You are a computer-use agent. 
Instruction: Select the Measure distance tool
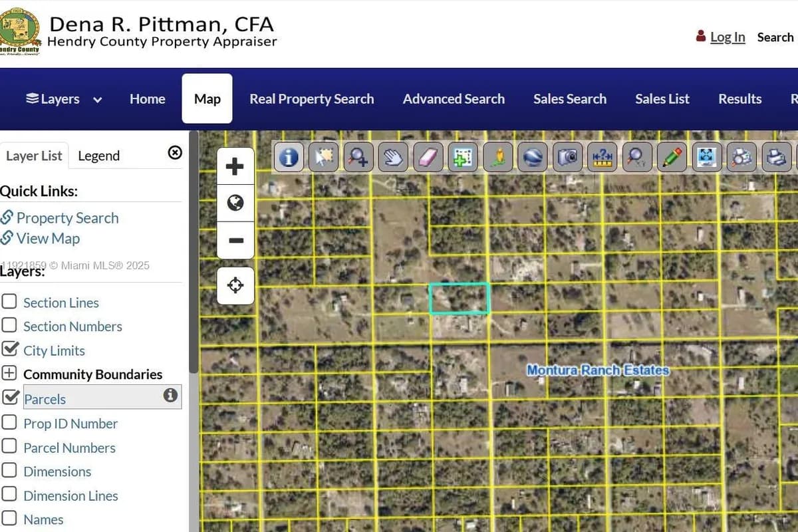602,157
